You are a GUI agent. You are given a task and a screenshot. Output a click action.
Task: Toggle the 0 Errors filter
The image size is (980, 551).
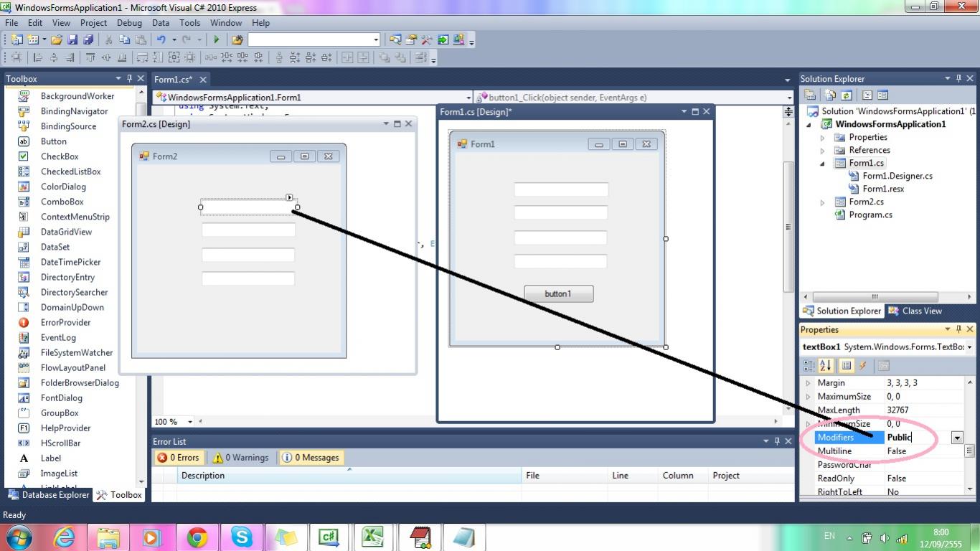click(178, 458)
